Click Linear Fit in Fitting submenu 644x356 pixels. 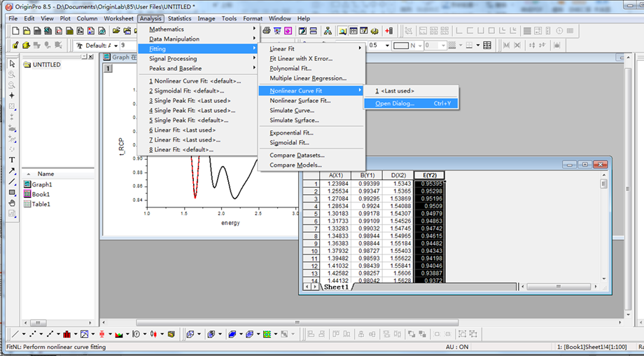click(x=311, y=49)
